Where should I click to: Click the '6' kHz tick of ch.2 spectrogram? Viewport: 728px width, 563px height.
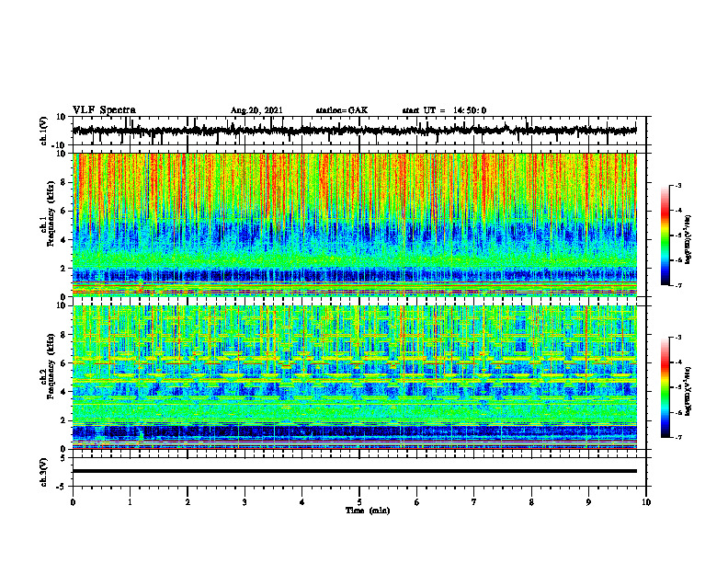tap(64, 363)
